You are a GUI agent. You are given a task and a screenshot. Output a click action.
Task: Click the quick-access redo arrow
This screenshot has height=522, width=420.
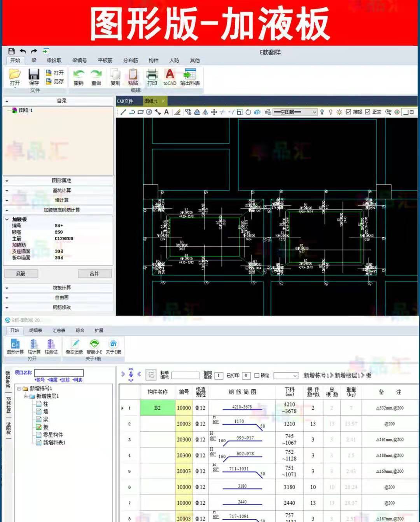34,51
